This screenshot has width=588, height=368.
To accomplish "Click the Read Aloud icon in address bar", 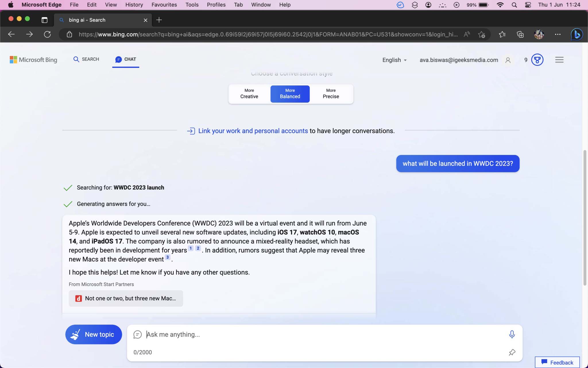I will [467, 34].
